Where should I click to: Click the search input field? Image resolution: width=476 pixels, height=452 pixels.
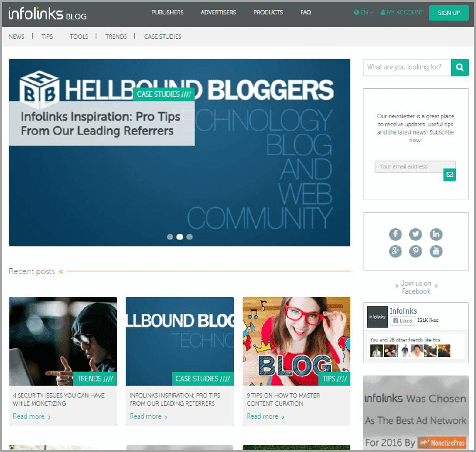click(407, 68)
